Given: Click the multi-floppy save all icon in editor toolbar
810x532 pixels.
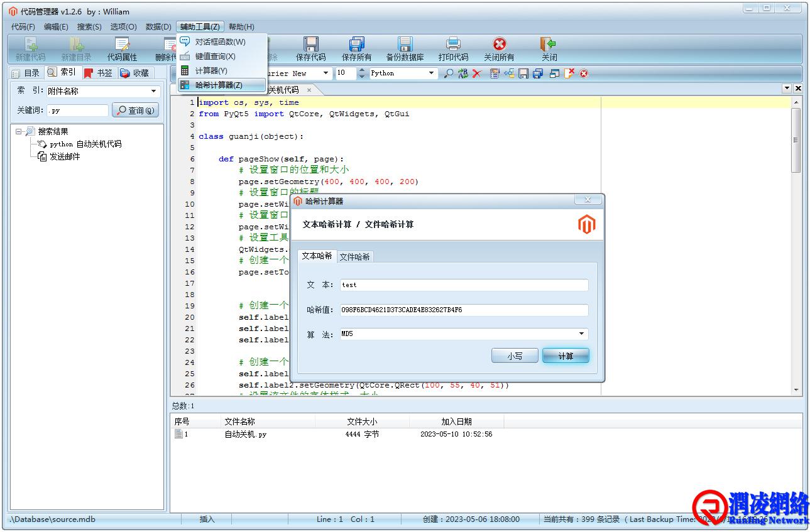Looking at the screenshot, I should pyautogui.click(x=538, y=73).
